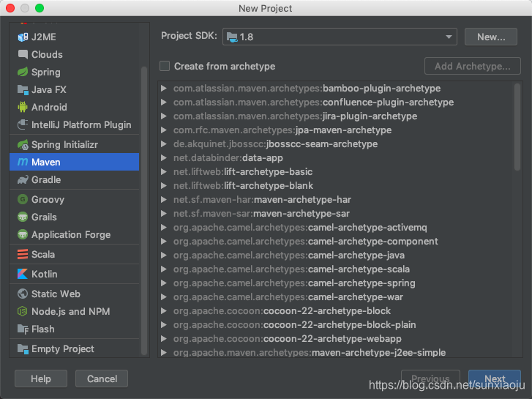The height and width of the screenshot is (399, 532).
Task: Click the Node.js and NPM icon
Action: click(x=23, y=311)
